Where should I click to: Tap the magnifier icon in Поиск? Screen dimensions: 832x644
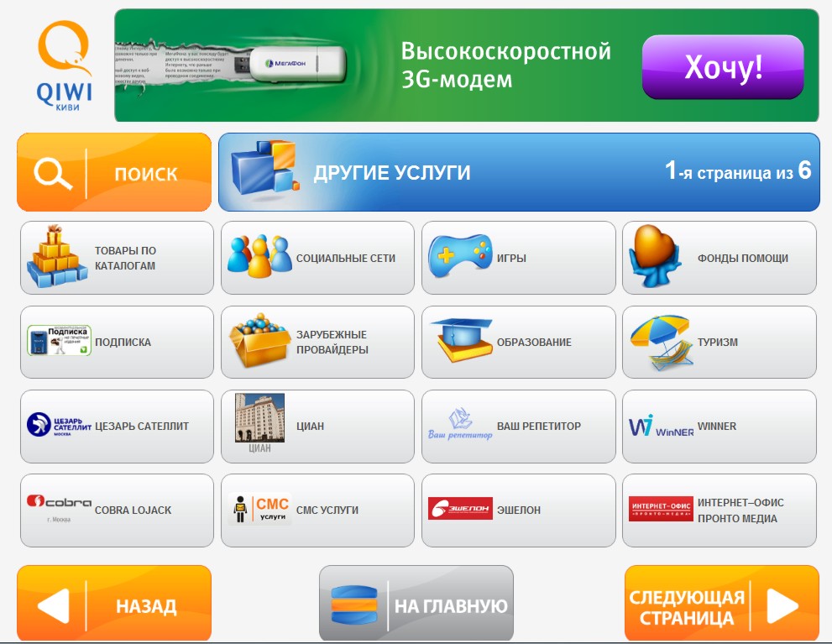(x=53, y=174)
